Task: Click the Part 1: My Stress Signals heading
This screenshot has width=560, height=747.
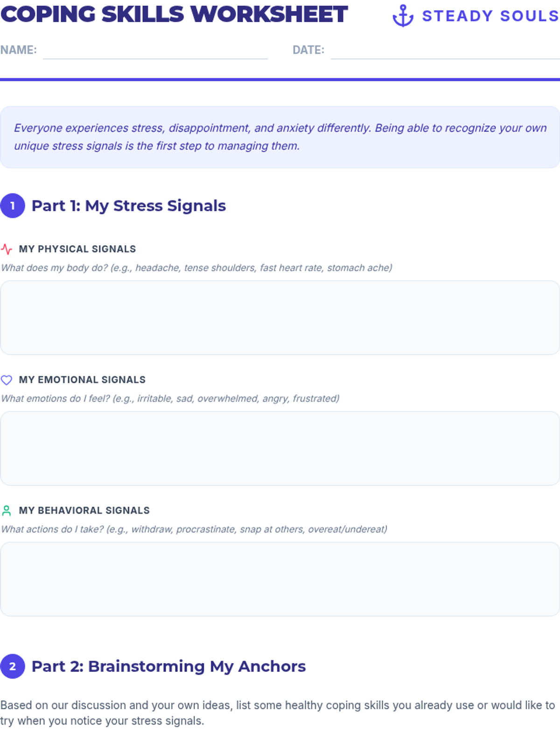Action: tap(129, 206)
